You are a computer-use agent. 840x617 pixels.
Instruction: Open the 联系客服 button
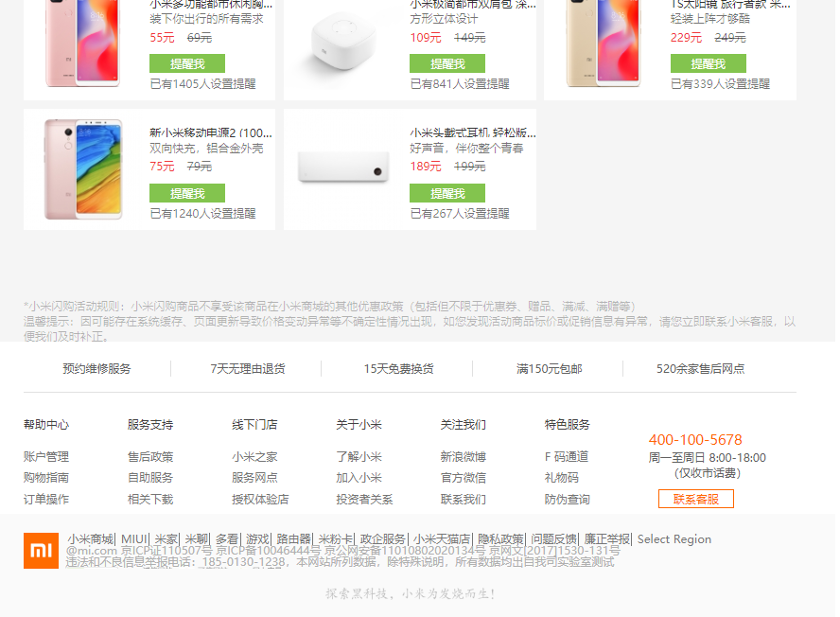tap(696, 499)
